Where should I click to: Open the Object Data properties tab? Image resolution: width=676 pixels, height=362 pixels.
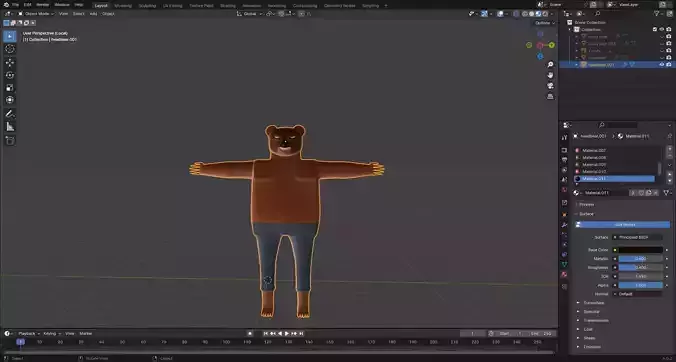564,265
